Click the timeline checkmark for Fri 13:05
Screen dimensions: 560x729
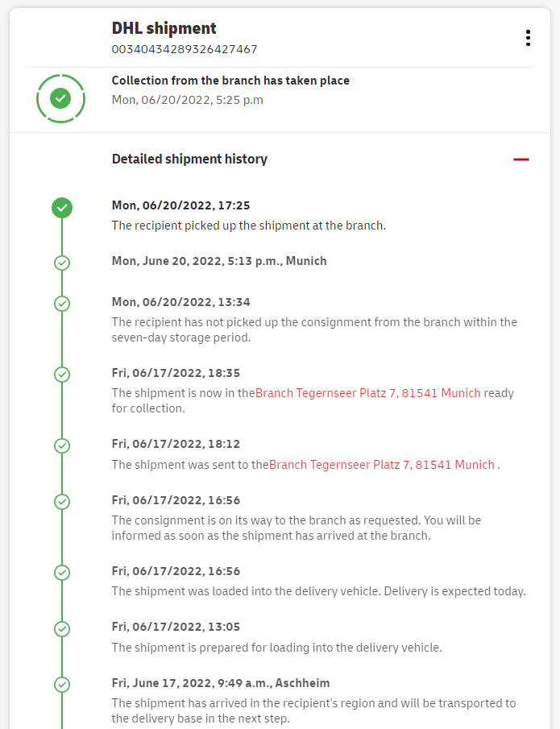pos(62,628)
